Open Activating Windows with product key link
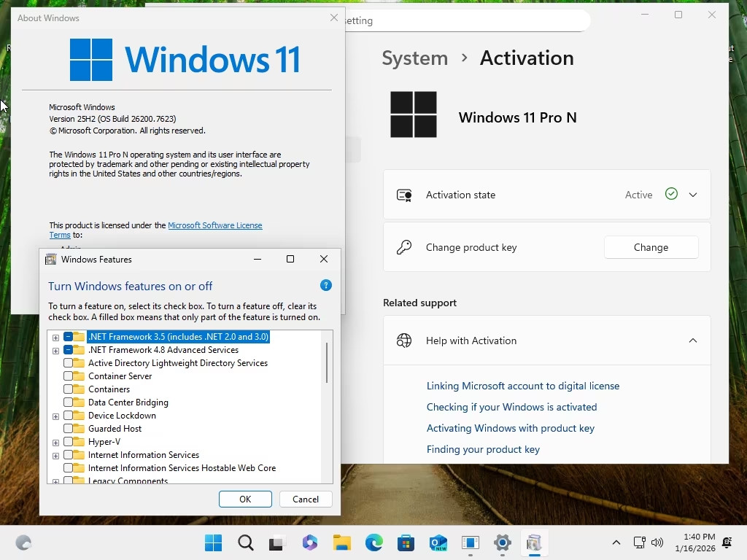Image resolution: width=747 pixels, height=560 pixels. [x=511, y=428]
